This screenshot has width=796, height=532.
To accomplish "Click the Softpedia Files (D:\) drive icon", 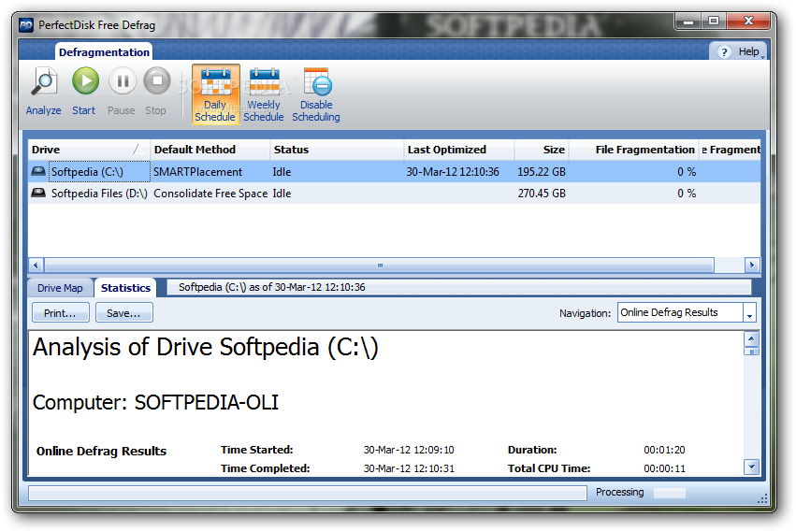I will [38, 193].
